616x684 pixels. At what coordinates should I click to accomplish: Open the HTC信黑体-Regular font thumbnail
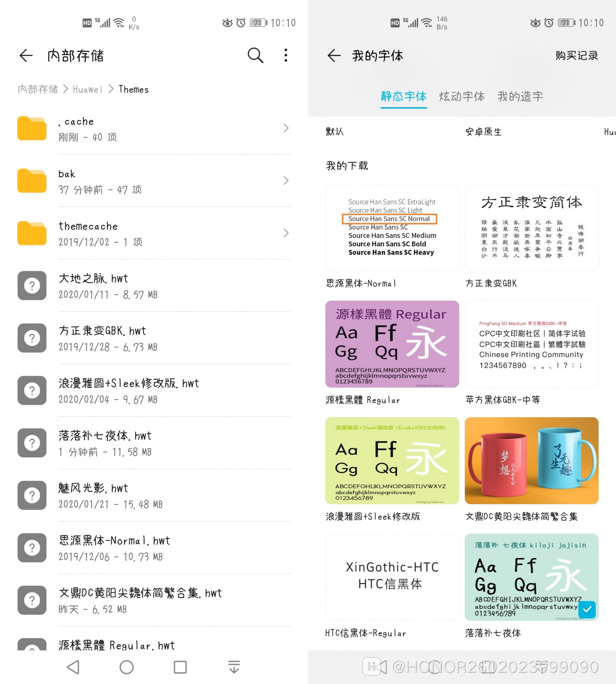(392, 577)
